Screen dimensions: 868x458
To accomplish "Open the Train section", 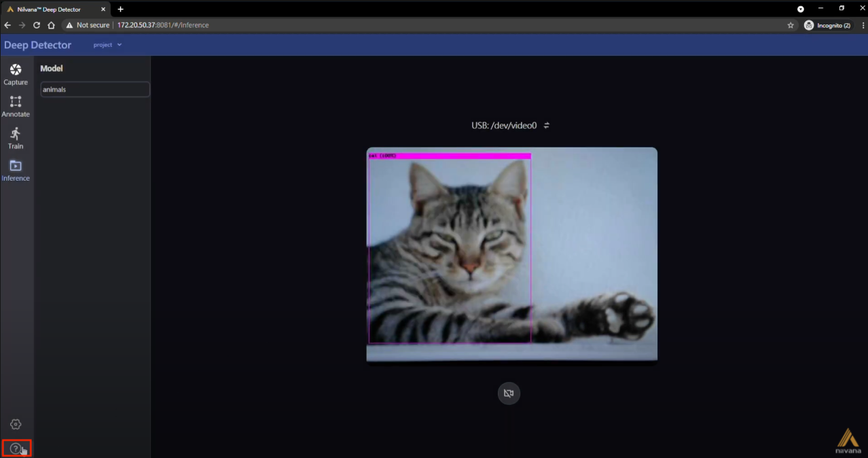I will [x=16, y=139].
